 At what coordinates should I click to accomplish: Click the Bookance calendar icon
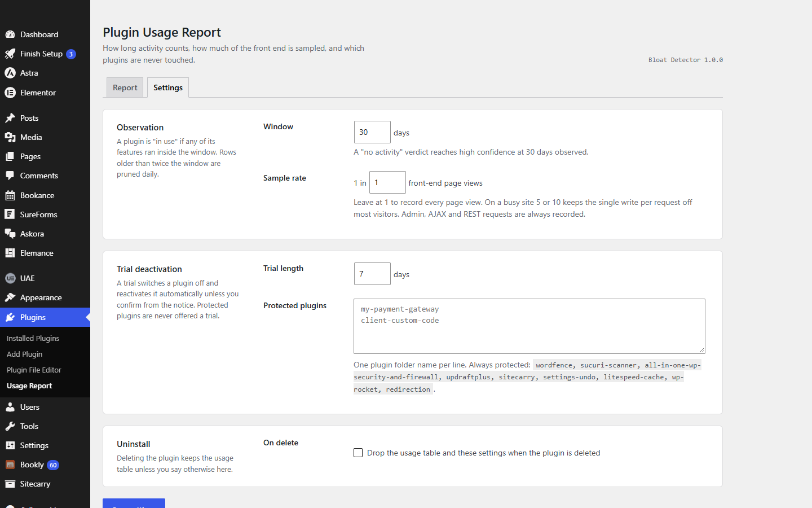click(10, 195)
